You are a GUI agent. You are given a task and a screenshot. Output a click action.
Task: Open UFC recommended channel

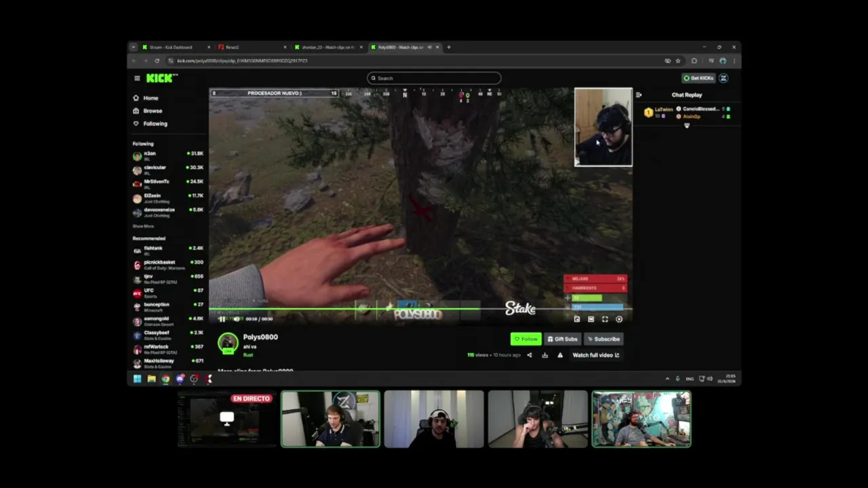[x=168, y=293]
